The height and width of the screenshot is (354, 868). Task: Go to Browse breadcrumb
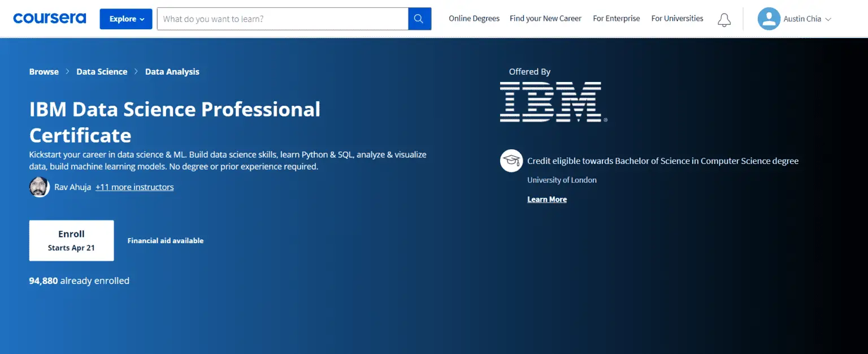[44, 72]
